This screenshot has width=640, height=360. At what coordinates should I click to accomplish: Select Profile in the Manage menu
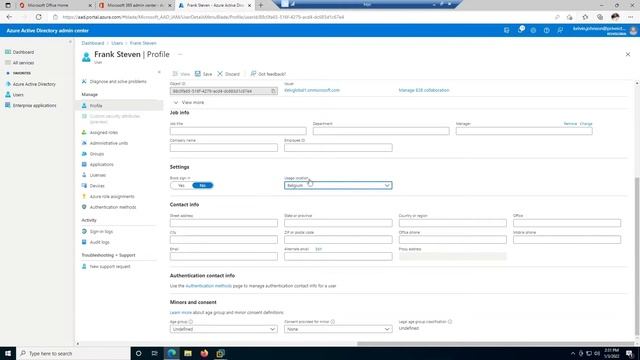(x=119, y=105)
